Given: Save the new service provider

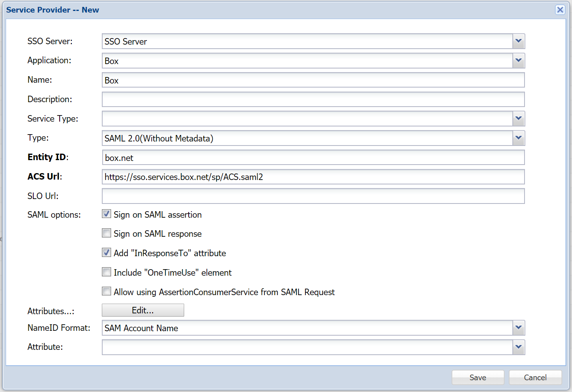Looking at the screenshot, I should (477, 377).
